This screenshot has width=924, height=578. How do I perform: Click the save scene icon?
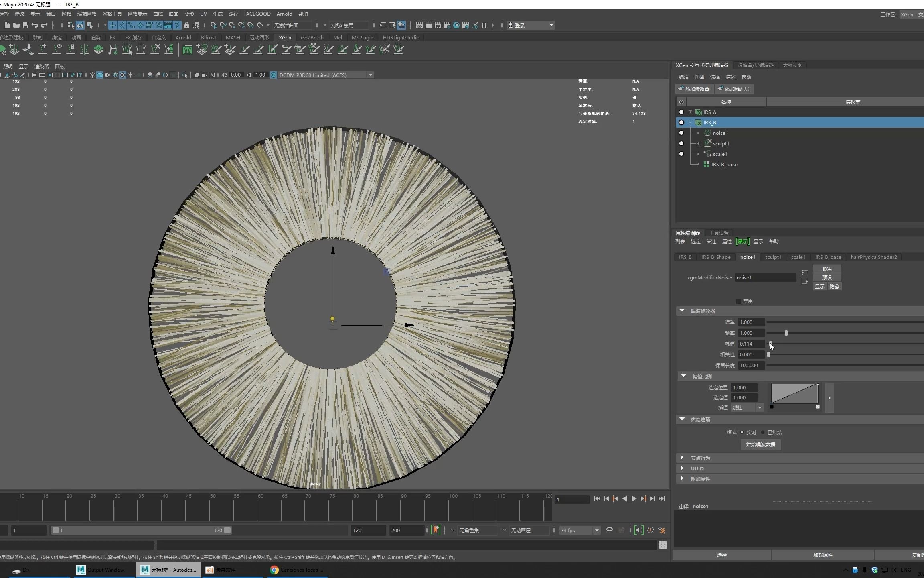[26, 25]
